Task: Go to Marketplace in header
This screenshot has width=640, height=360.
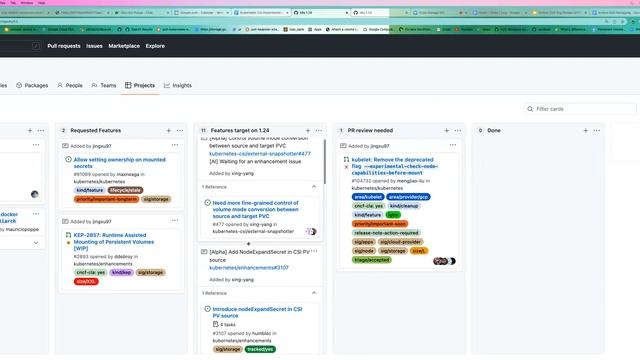Action: (124, 46)
